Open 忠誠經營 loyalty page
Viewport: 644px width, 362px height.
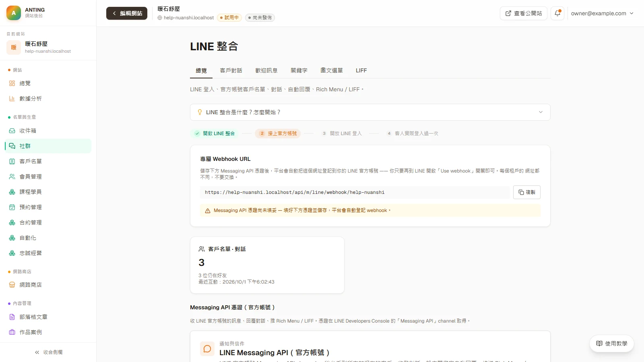[48, 253]
